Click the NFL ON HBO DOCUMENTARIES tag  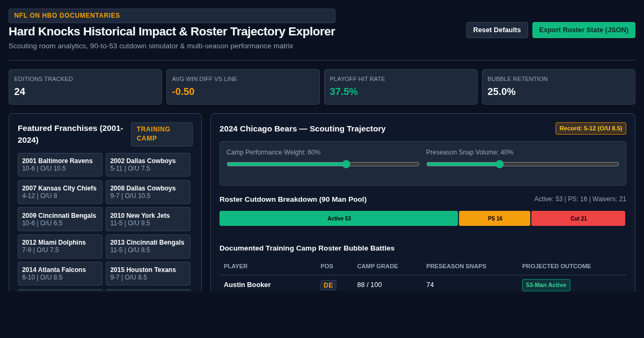tap(172, 16)
